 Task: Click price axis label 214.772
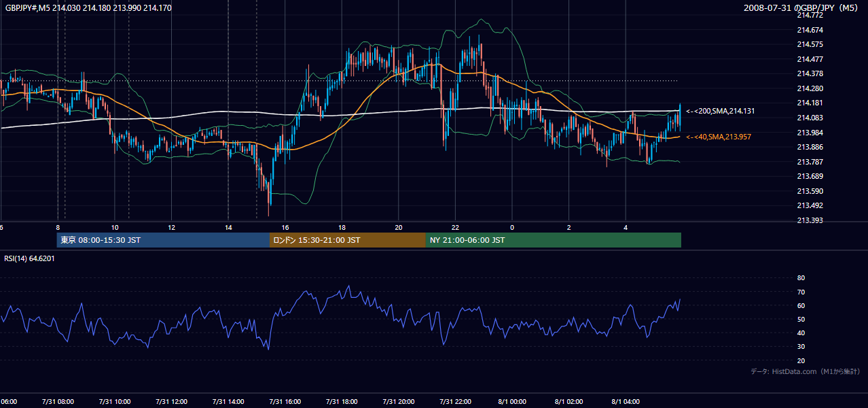coord(810,15)
